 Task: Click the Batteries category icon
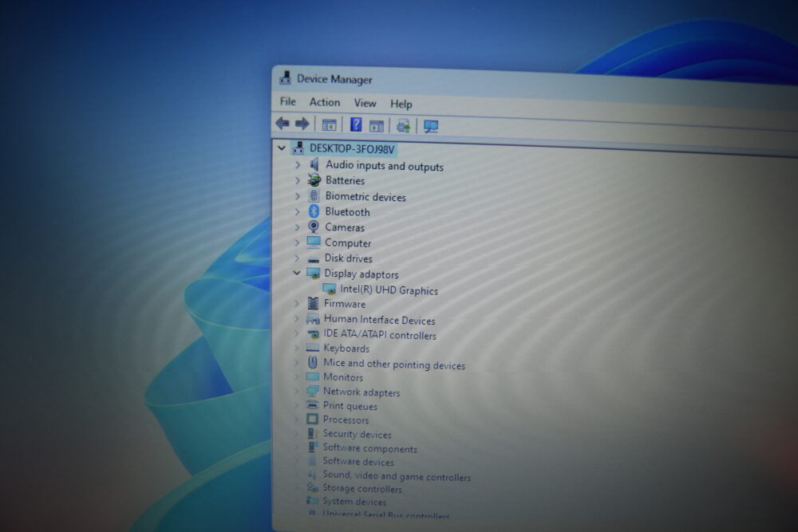tap(314, 179)
